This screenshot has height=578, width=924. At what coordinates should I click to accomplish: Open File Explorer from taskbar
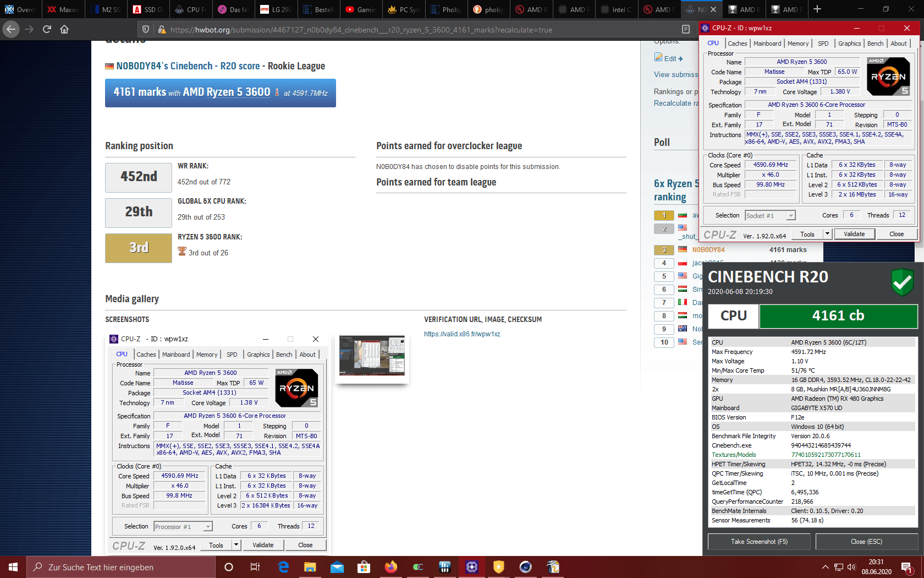pos(310,567)
